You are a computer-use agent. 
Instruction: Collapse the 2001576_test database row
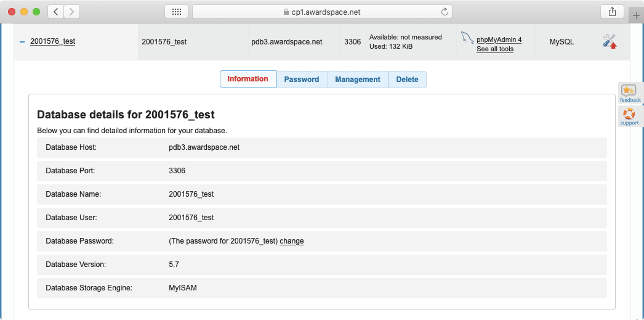[x=22, y=42]
